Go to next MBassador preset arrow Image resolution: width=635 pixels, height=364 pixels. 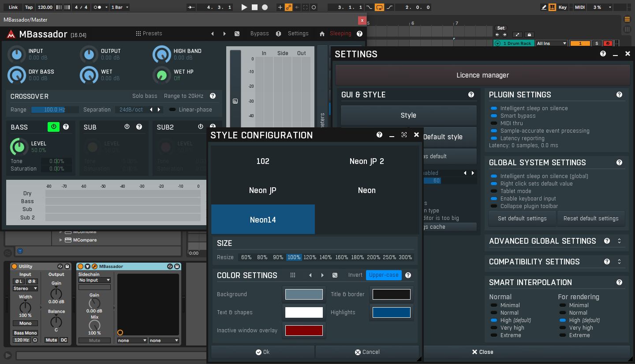pos(224,34)
